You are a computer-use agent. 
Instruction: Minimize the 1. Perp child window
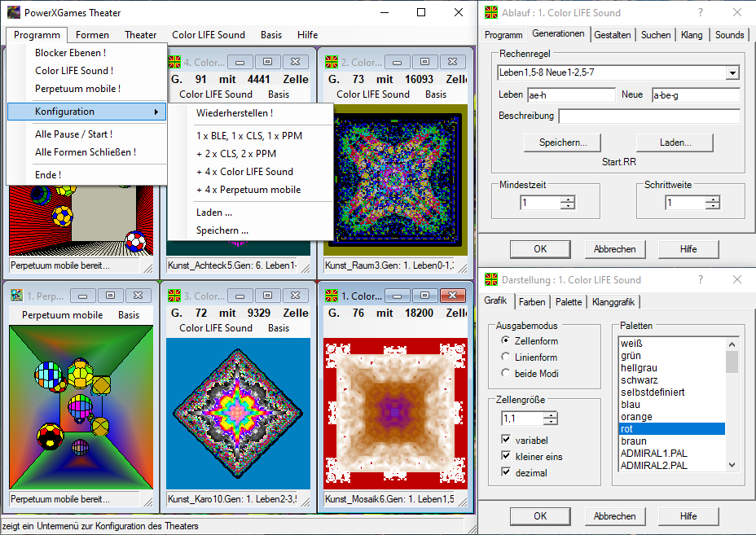point(83,296)
